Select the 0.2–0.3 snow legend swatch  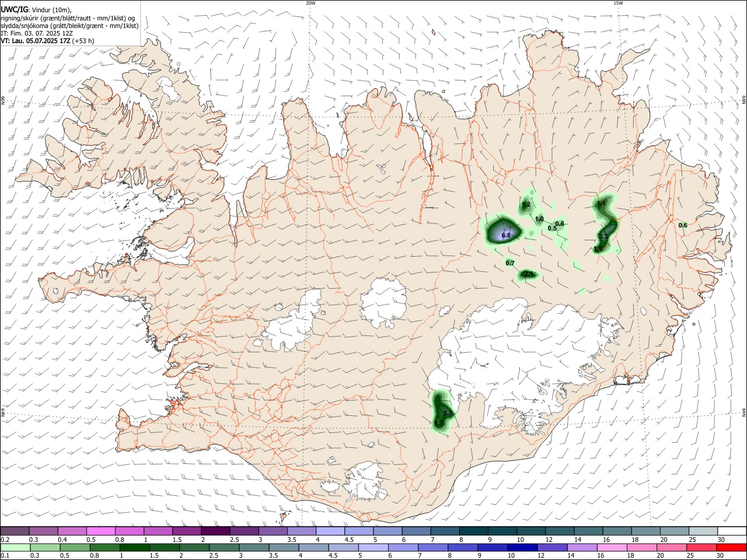tap(15, 531)
